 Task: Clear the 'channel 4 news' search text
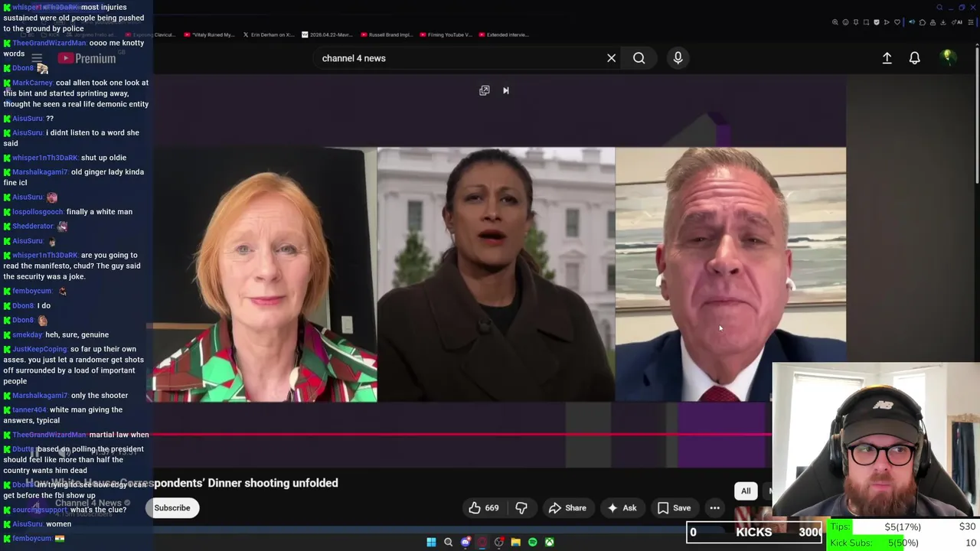[x=611, y=58]
